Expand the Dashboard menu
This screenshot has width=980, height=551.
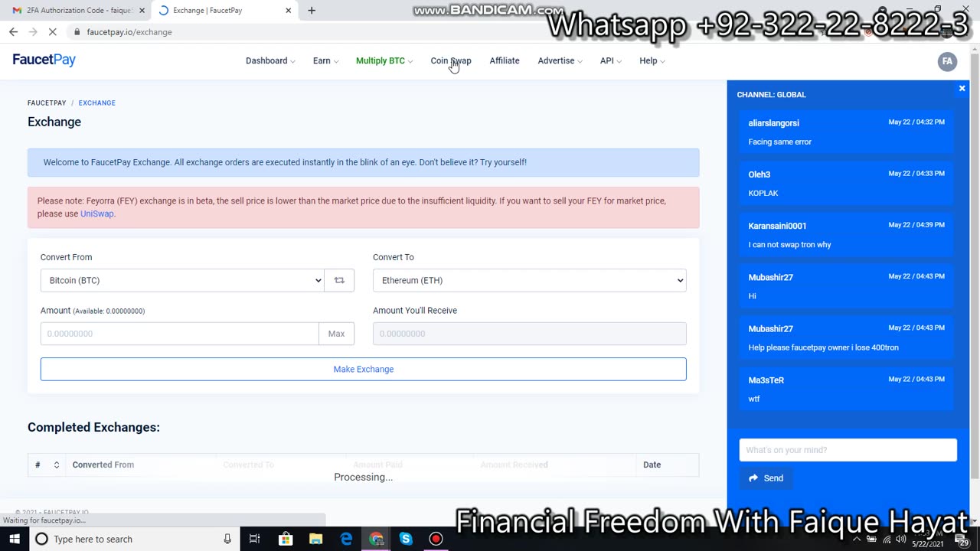click(270, 60)
